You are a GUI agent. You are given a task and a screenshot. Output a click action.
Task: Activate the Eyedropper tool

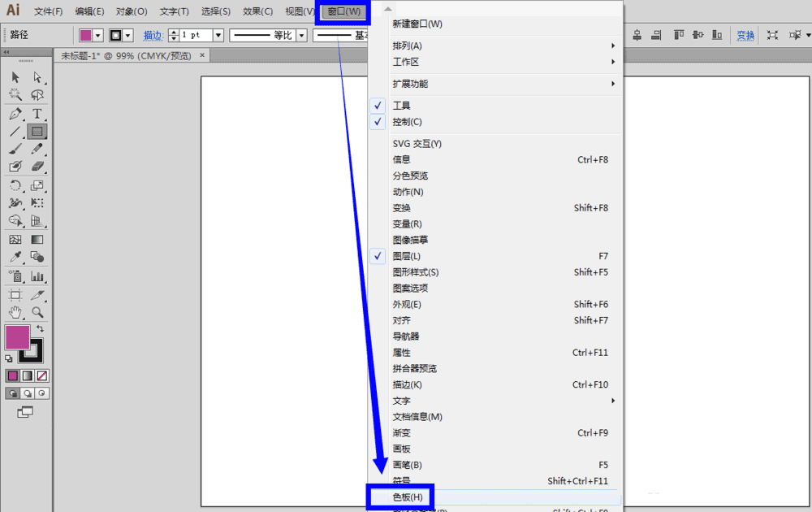pos(15,258)
